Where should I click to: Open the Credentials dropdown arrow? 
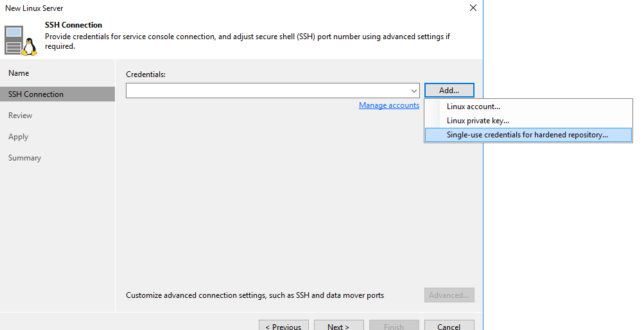coord(414,91)
